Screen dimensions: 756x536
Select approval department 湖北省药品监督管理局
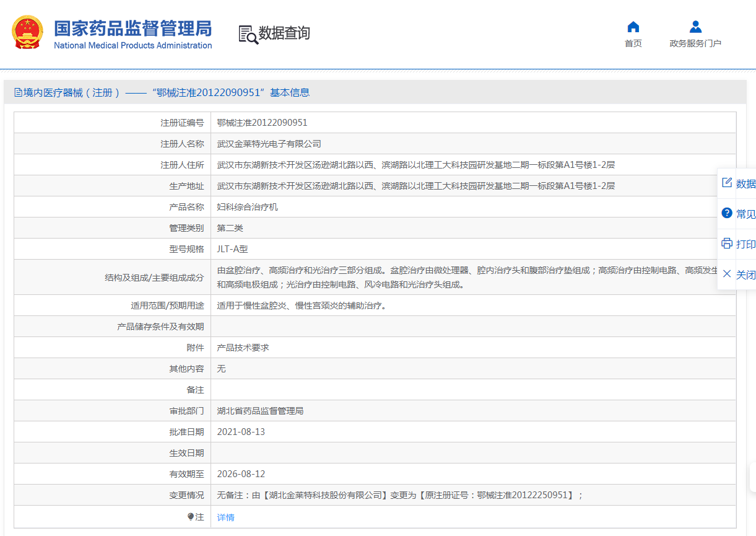tap(261, 411)
